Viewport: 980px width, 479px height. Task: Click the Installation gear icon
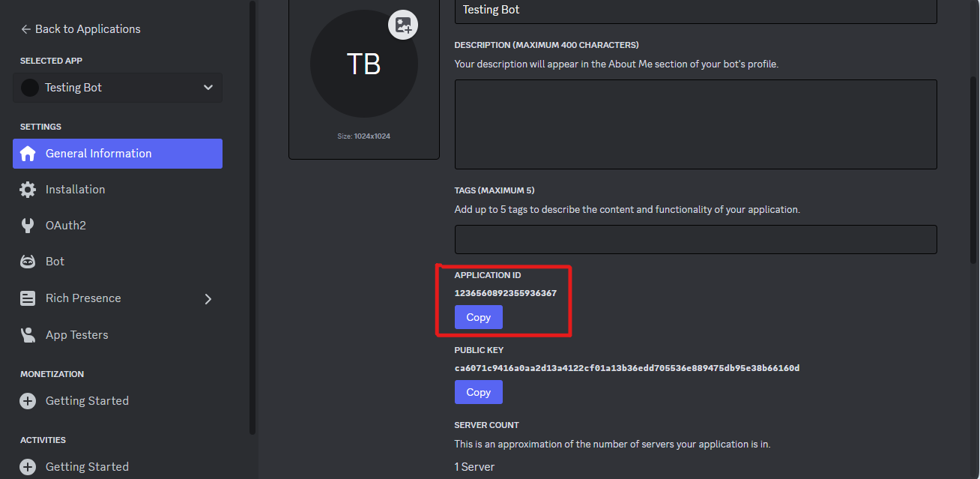(28, 189)
